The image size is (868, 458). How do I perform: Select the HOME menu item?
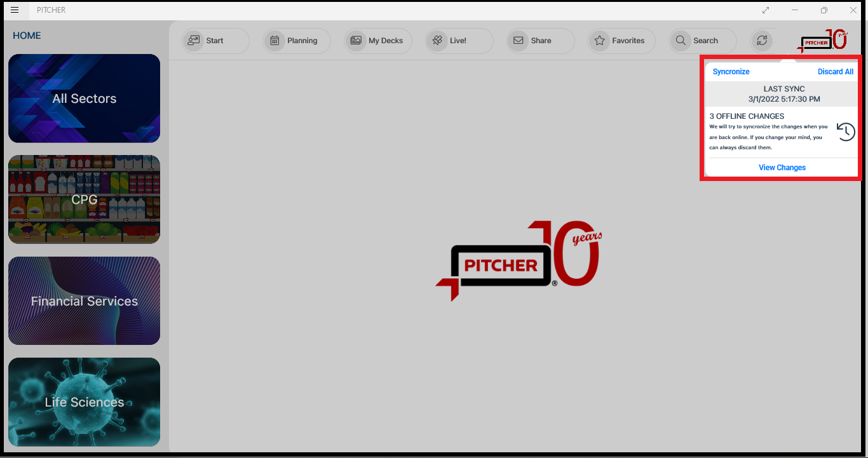coord(27,35)
